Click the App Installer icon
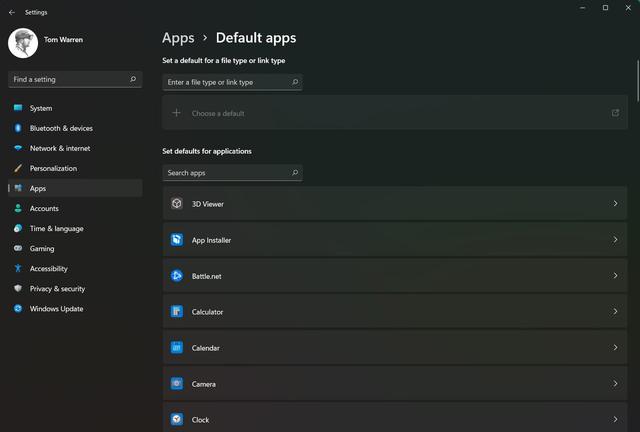This screenshot has height=432, width=640. click(176, 240)
